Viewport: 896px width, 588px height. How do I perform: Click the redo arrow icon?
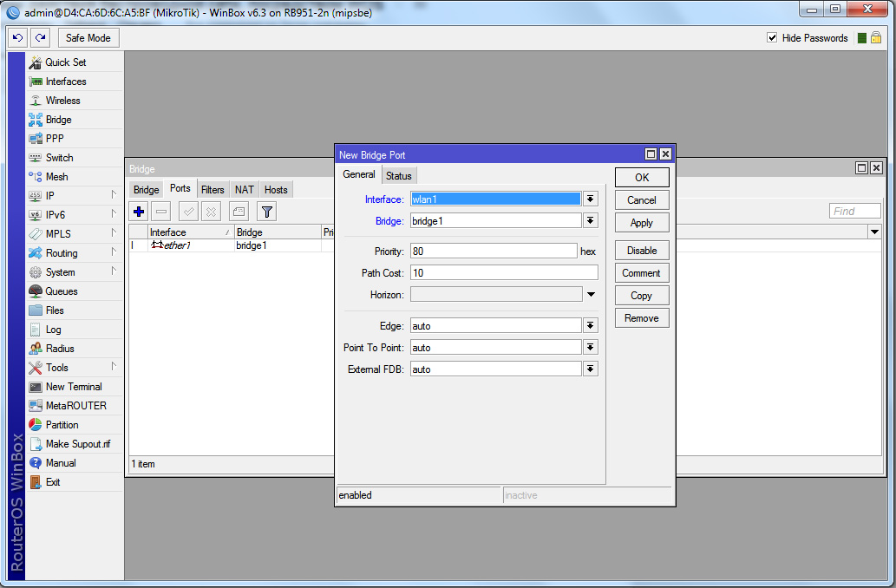(x=40, y=38)
